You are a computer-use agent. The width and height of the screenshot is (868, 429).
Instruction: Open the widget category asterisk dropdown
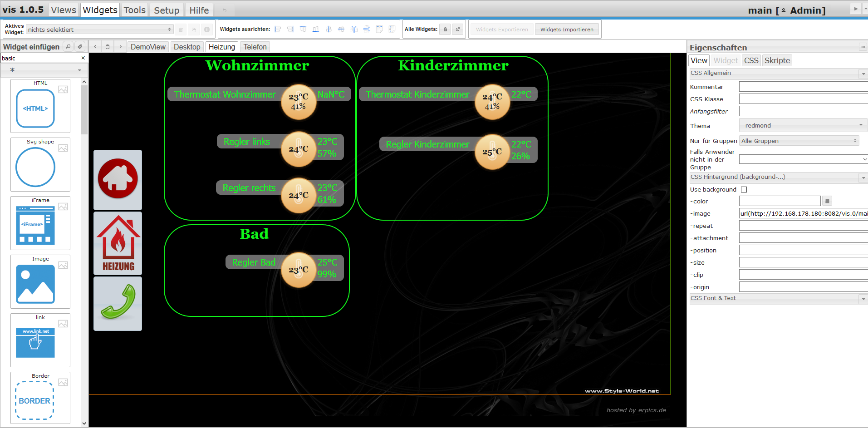tap(44, 70)
